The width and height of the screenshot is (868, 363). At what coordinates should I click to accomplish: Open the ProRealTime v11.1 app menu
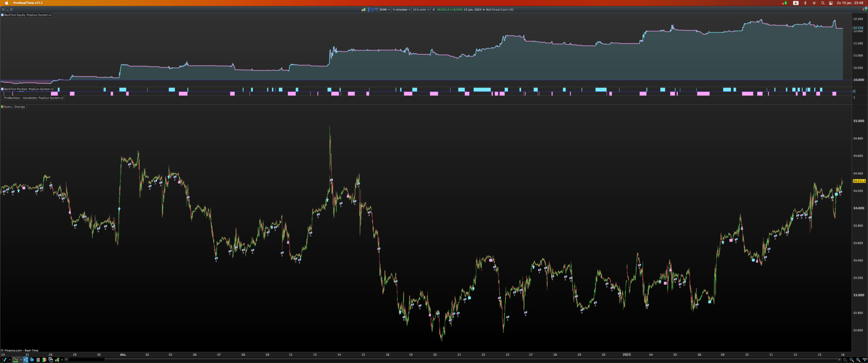[28, 3]
